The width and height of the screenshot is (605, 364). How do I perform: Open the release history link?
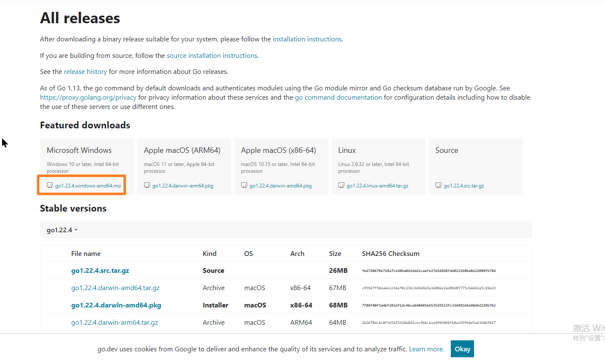pos(85,71)
